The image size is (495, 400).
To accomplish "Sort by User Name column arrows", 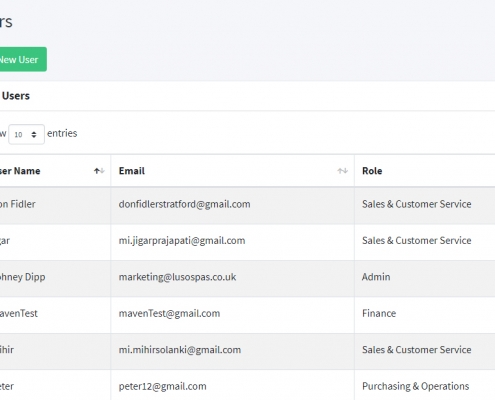I will tap(99, 171).
